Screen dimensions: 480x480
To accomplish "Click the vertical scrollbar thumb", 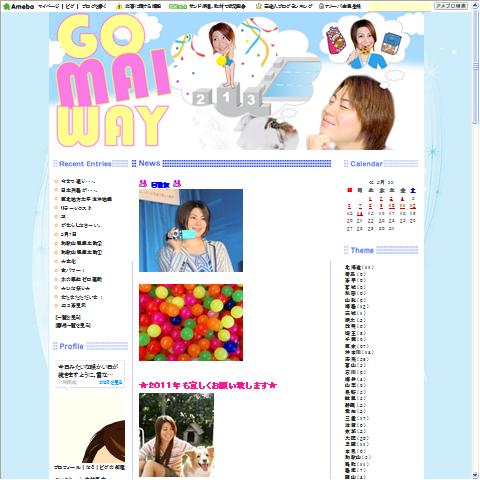I will (476, 67).
